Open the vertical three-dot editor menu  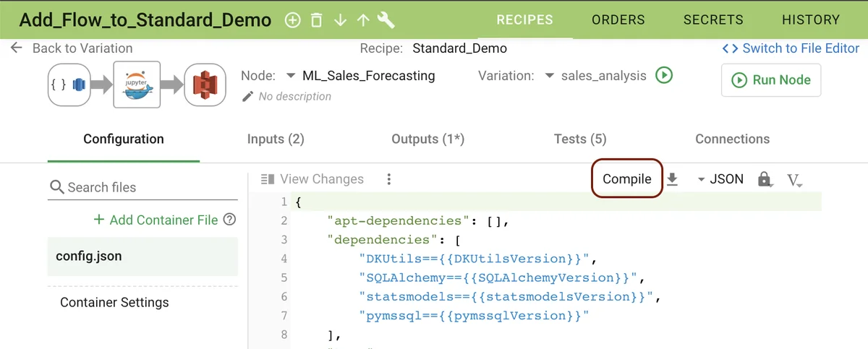tap(389, 179)
